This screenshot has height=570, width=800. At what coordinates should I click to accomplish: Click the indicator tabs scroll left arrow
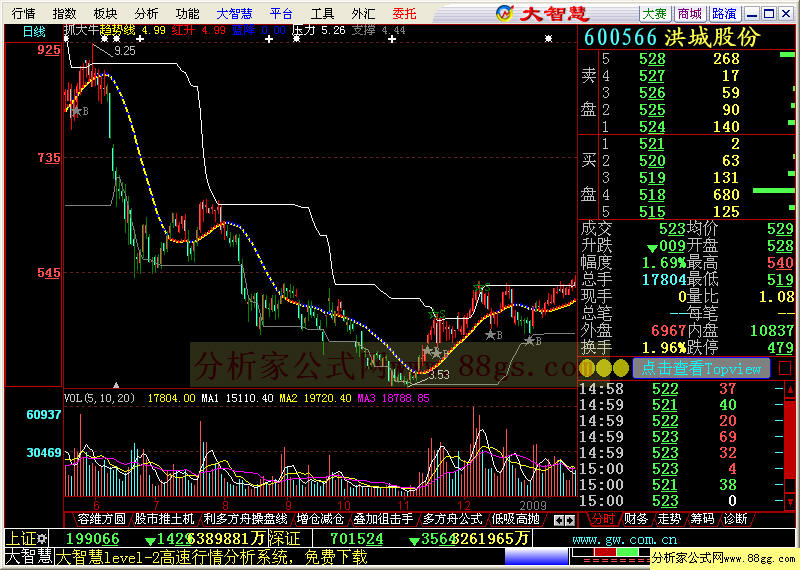point(559,521)
